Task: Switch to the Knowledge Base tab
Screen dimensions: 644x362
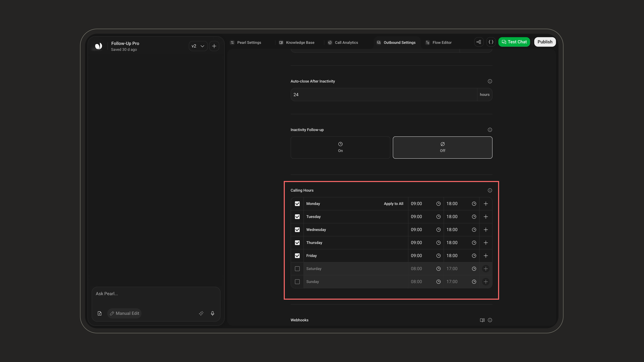Action: point(297,42)
